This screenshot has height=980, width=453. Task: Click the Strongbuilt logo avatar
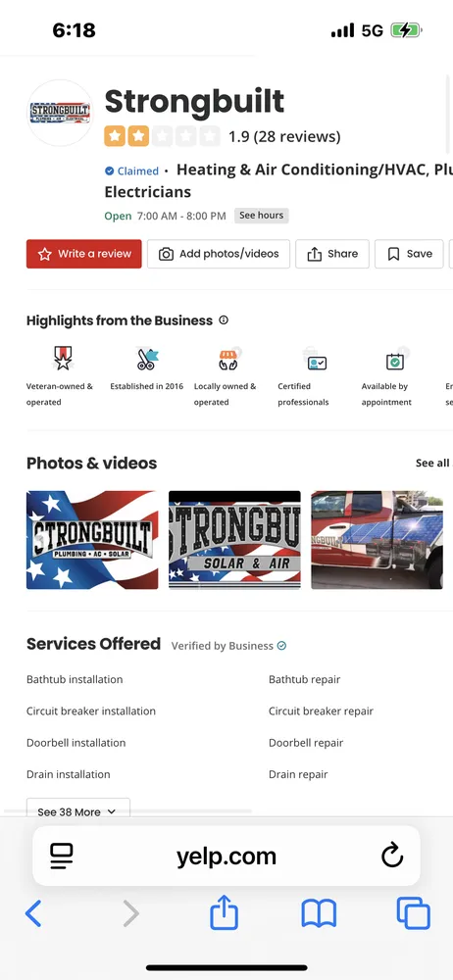pyautogui.click(x=60, y=113)
